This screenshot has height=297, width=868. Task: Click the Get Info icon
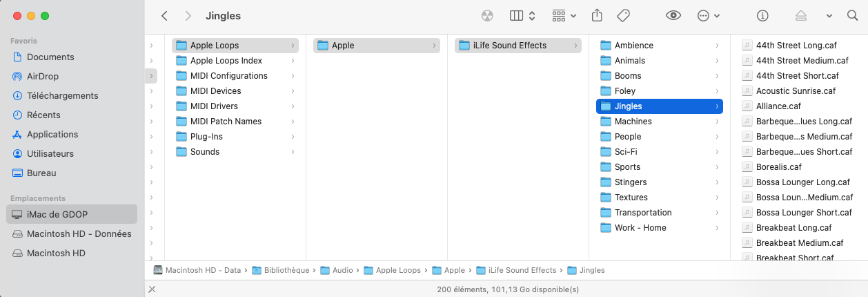(762, 16)
